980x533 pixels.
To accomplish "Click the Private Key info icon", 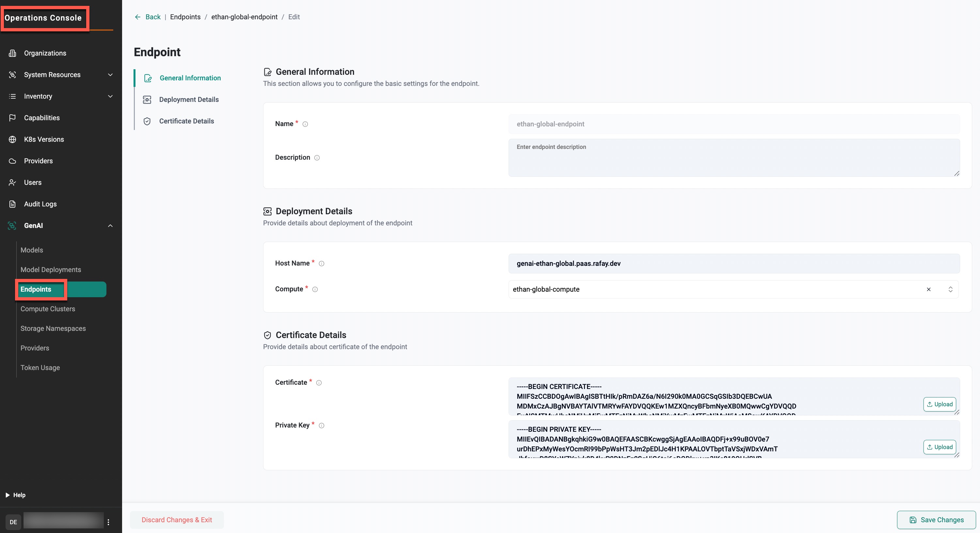I will [x=322, y=426].
